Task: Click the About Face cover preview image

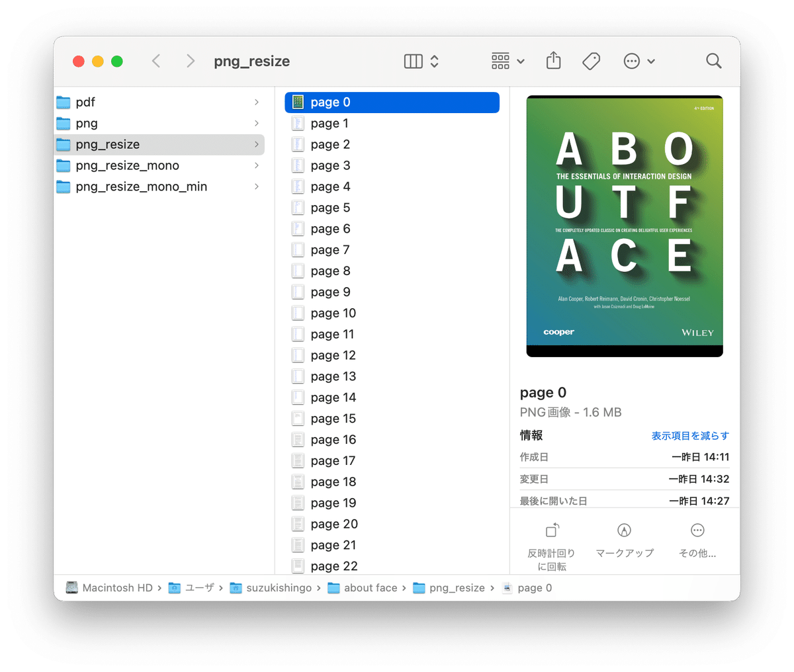Action: (625, 226)
